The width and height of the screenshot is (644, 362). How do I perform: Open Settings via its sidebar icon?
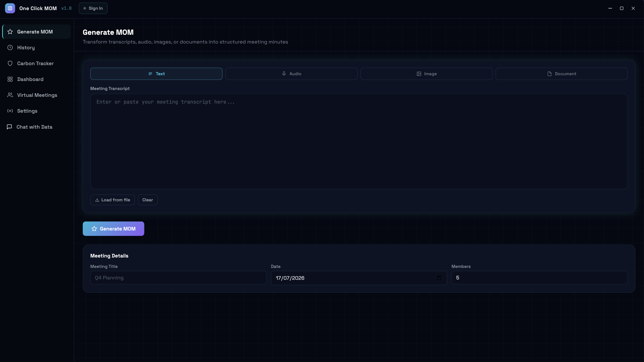(10, 111)
